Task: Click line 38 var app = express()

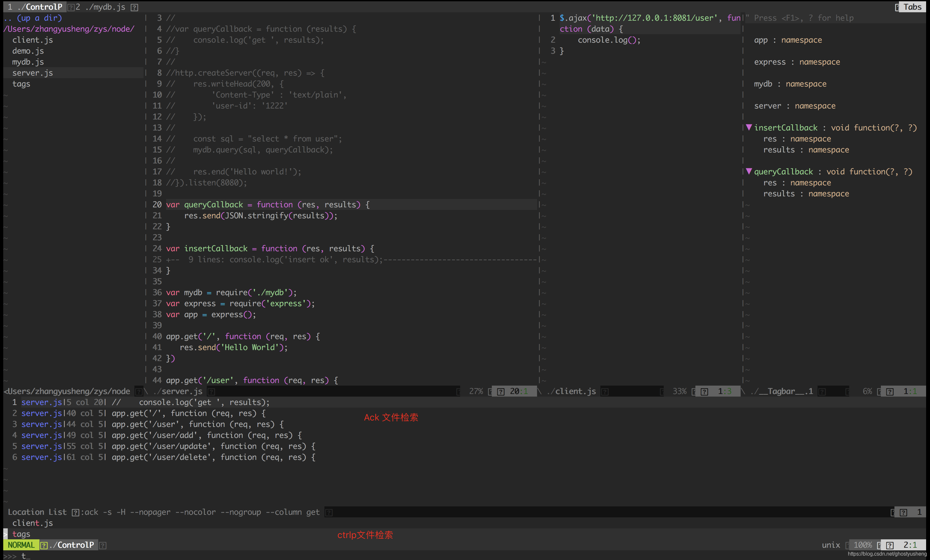Action: pos(211,314)
